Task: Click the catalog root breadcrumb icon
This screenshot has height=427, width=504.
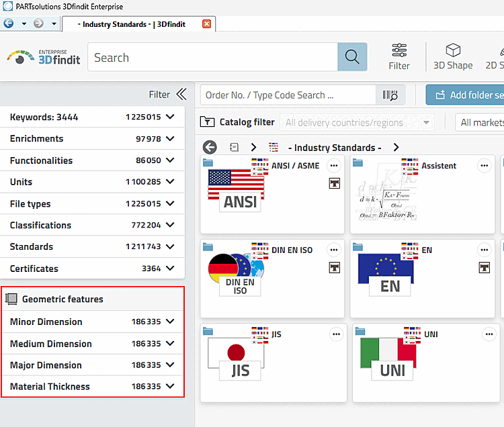Action: click(x=234, y=147)
